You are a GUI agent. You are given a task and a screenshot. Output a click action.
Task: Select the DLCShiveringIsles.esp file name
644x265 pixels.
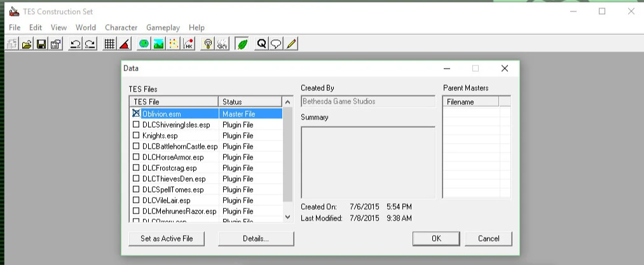point(176,125)
